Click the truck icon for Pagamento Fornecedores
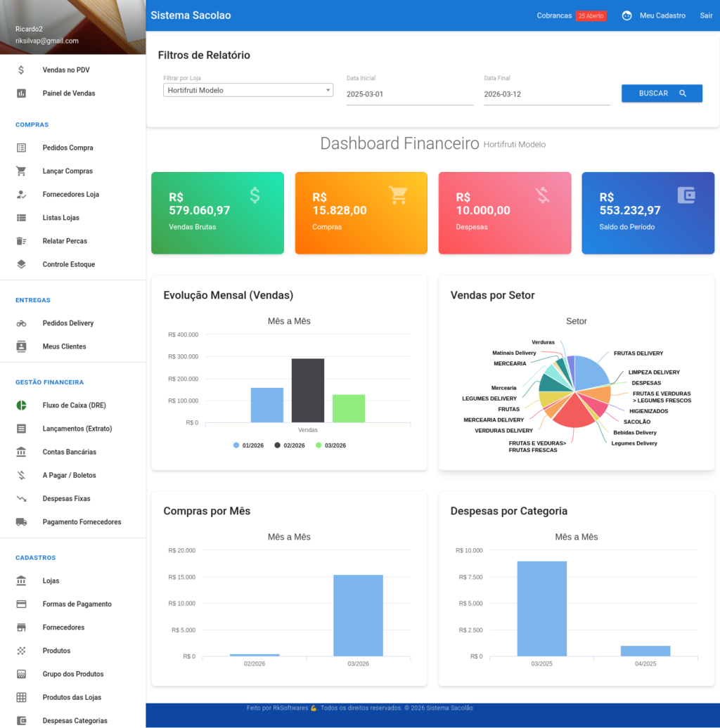Image resolution: width=720 pixels, height=728 pixels. 21,522
